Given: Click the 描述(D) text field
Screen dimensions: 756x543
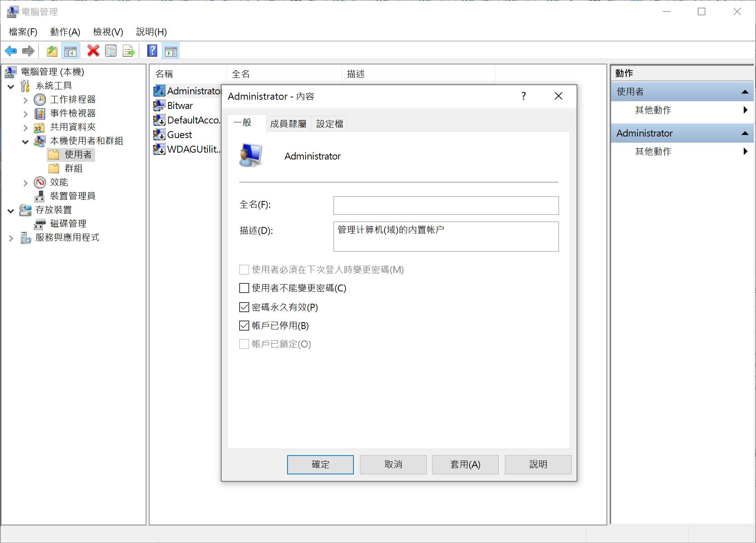Looking at the screenshot, I should [446, 237].
